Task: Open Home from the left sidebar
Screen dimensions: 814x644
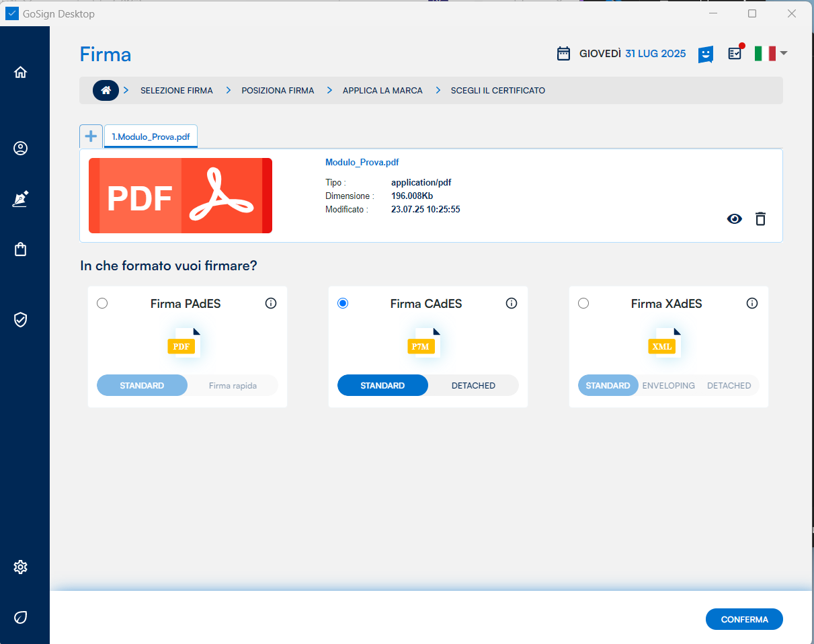Action: pos(20,73)
